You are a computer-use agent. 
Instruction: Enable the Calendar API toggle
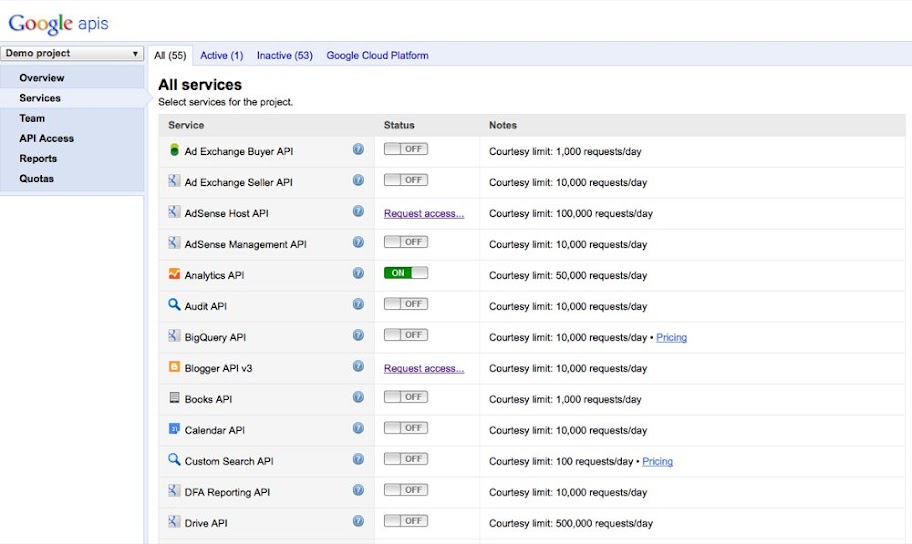click(x=405, y=428)
